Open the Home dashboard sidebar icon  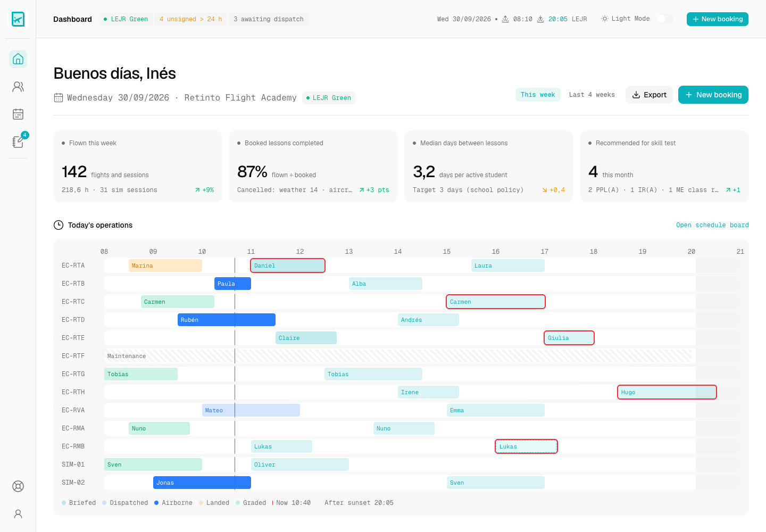[x=18, y=59]
